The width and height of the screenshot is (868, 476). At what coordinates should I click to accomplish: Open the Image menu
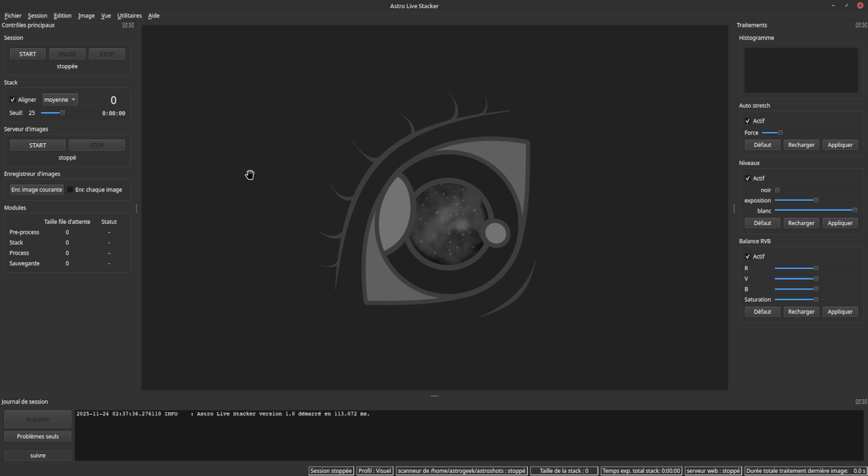tap(86, 16)
